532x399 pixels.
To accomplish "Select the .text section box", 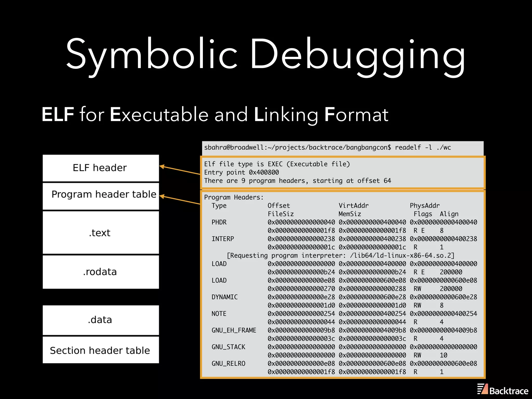I will click(x=101, y=232).
